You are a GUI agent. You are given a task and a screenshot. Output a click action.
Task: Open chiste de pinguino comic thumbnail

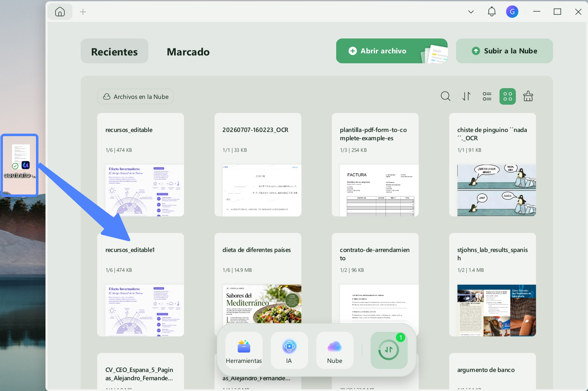click(x=497, y=190)
